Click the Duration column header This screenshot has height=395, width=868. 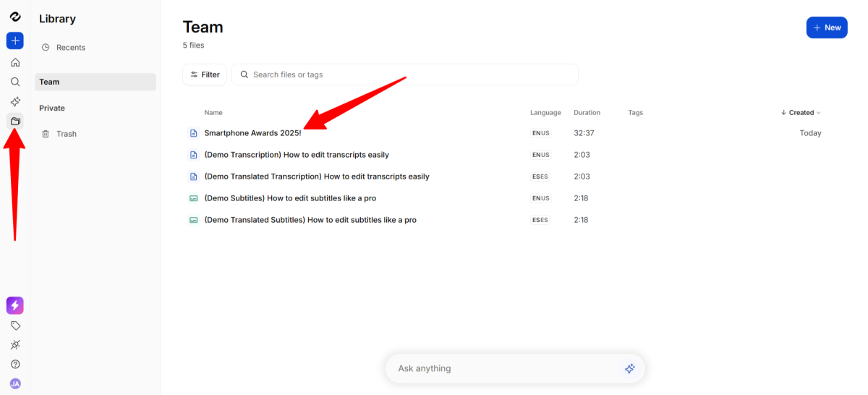tap(587, 113)
